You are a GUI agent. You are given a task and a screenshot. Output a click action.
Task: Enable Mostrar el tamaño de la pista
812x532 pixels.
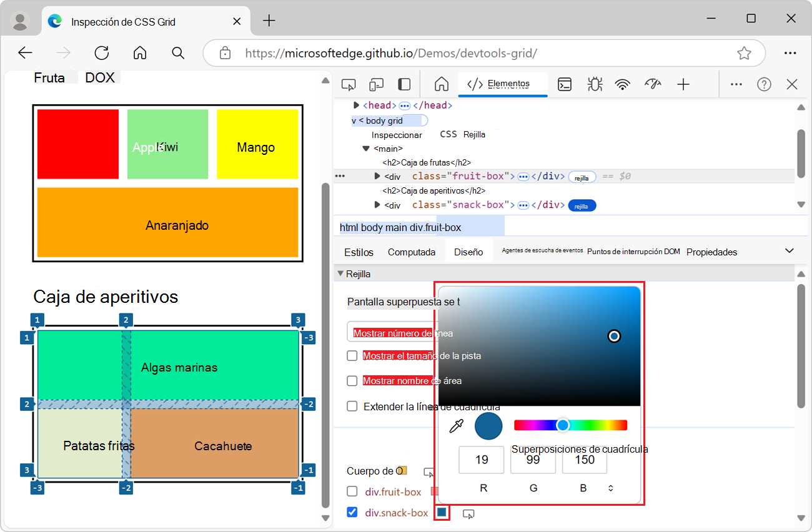pyautogui.click(x=352, y=355)
